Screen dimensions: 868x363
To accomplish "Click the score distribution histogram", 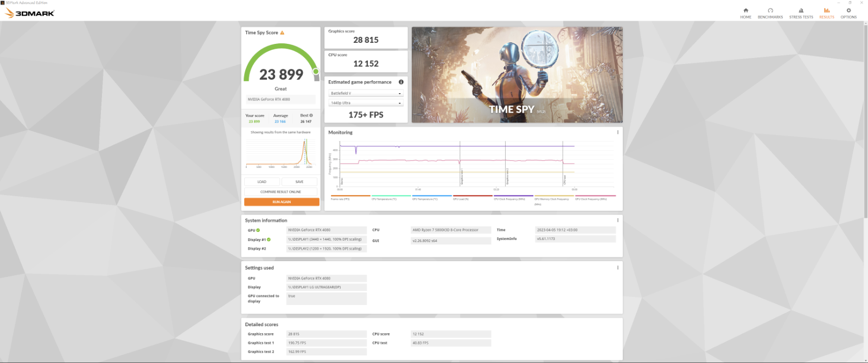I will tap(280, 153).
